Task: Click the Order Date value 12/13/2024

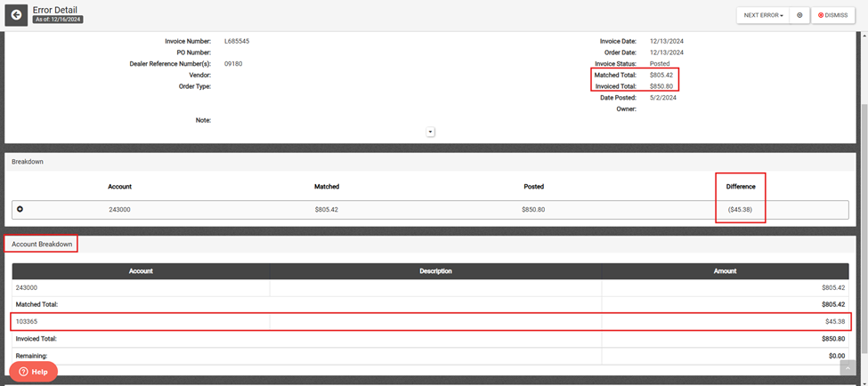Action: pyautogui.click(x=667, y=52)
